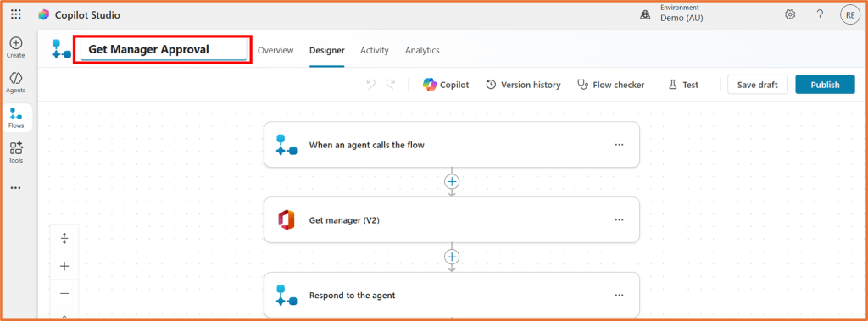Click Create in the left sidebar

click(x=15, y=47)
